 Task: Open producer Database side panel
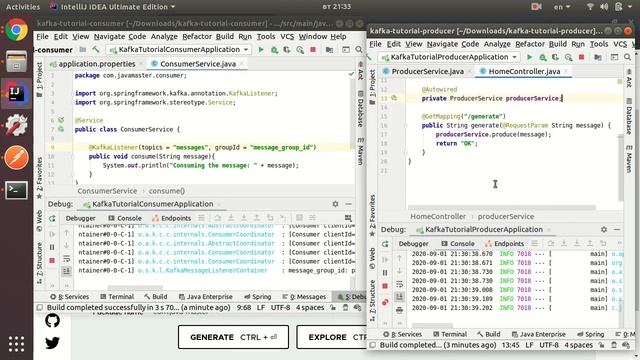[x=629, y=117]
